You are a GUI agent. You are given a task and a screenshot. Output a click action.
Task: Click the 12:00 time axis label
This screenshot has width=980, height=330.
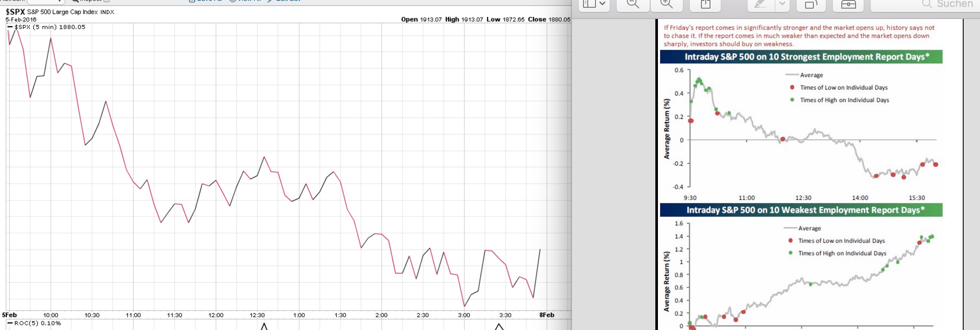(x=216, y=315)
